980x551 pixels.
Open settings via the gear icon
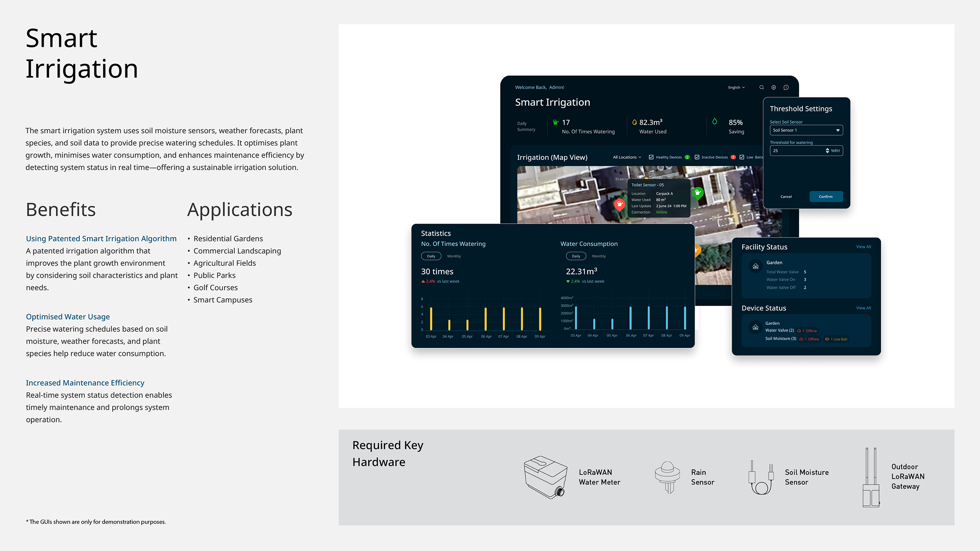click(773, 87)
